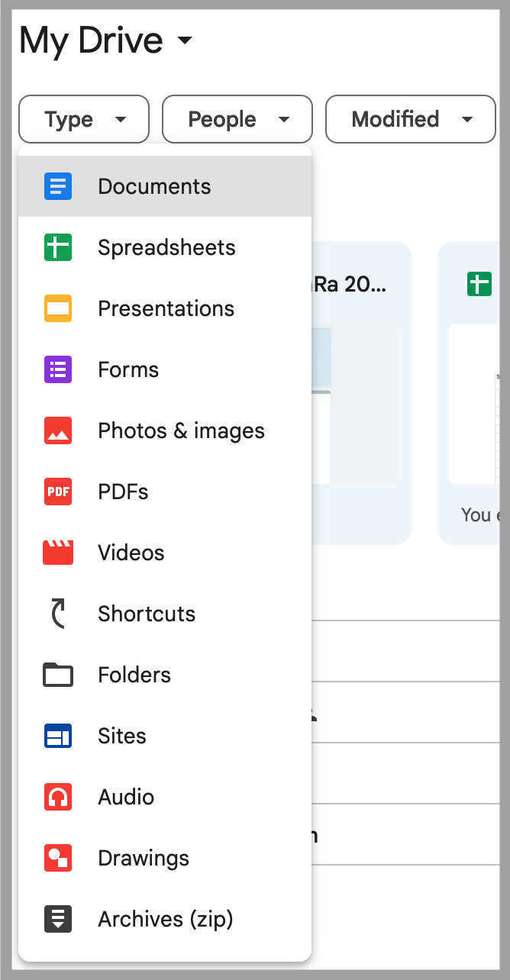Click the yellow Presentations icon

tap(58, 308)
